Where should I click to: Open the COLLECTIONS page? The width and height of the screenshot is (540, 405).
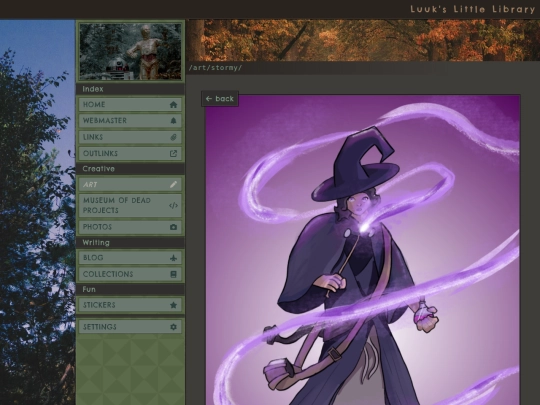pyautogui.click(x=130, y=274)
